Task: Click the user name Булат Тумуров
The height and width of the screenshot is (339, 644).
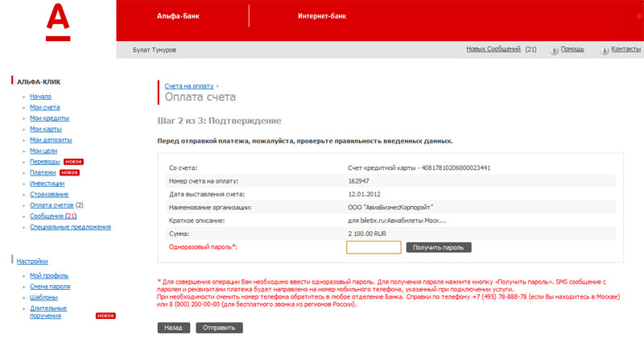Action: pos(155,50)
